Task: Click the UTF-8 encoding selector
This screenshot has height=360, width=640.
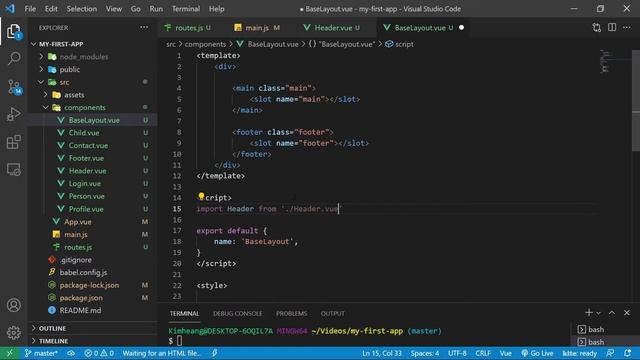Action: coord(457,353)
